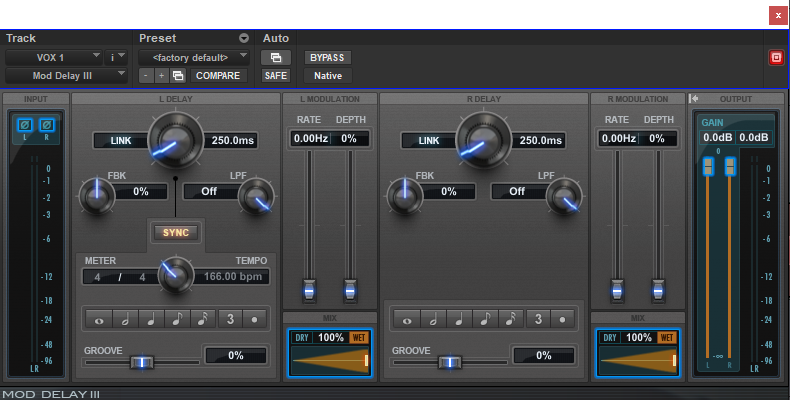Click the left MIX 100% value field

pos(331,338)
